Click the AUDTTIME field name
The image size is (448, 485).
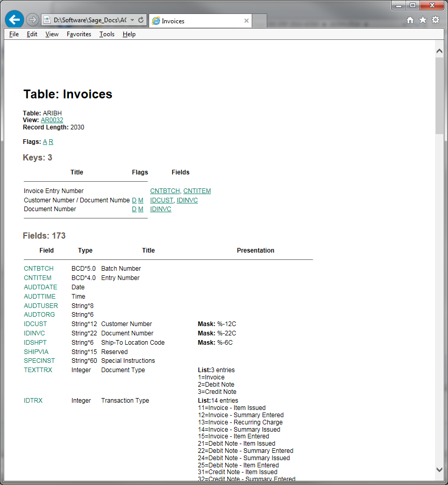39,296
